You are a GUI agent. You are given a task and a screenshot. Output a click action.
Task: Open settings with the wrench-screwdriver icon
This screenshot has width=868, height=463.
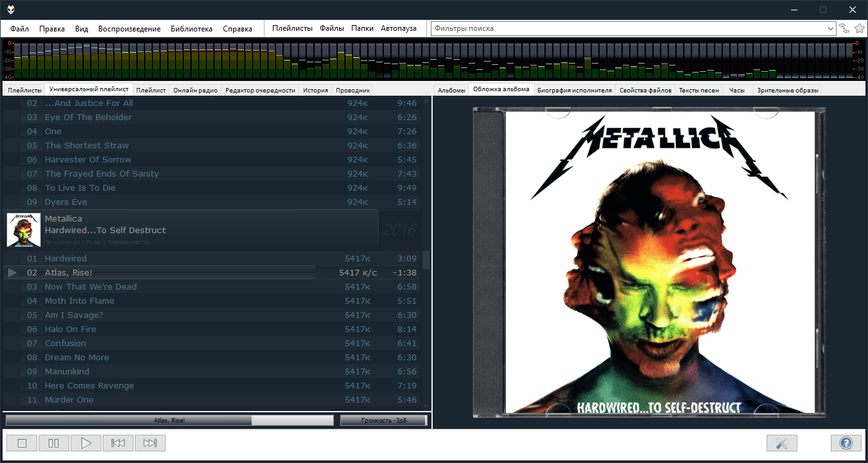[781, 443]
